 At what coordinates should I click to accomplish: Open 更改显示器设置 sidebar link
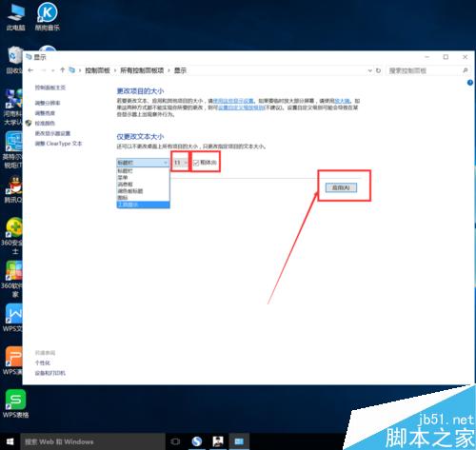click(52, 133)
